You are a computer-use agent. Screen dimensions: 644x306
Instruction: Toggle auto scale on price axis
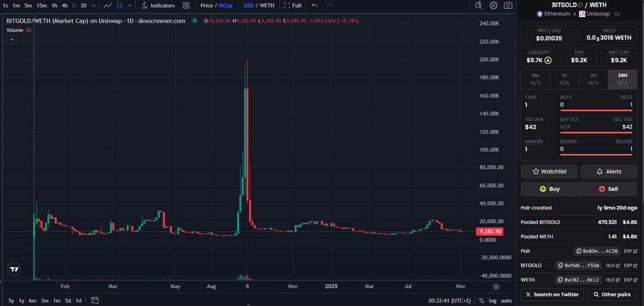click(x=506, y=301)
